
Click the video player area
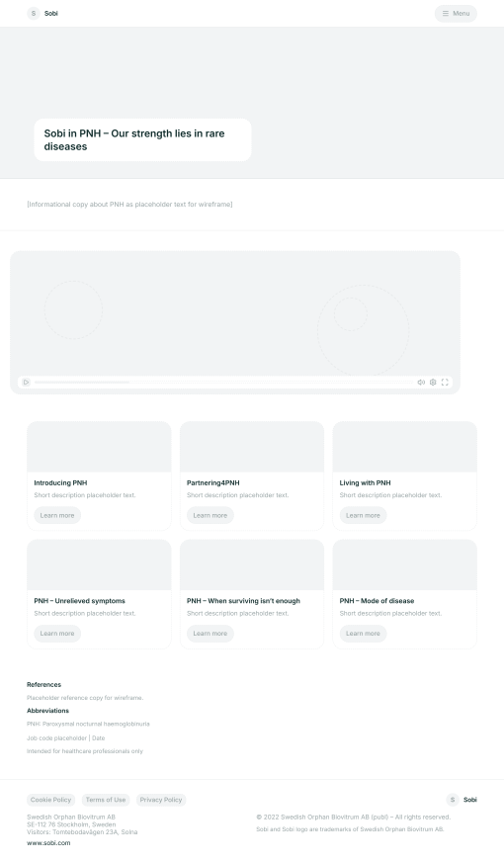[235, 322]
